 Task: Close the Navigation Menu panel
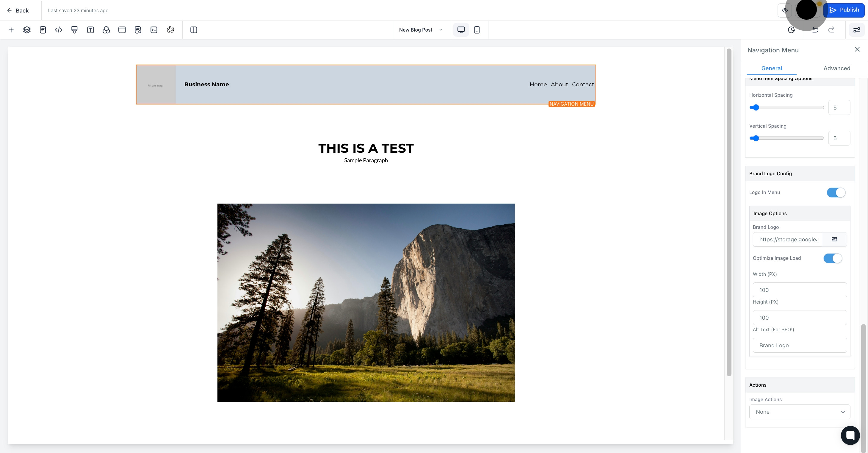pyautogui.click(x=857, y=49)
